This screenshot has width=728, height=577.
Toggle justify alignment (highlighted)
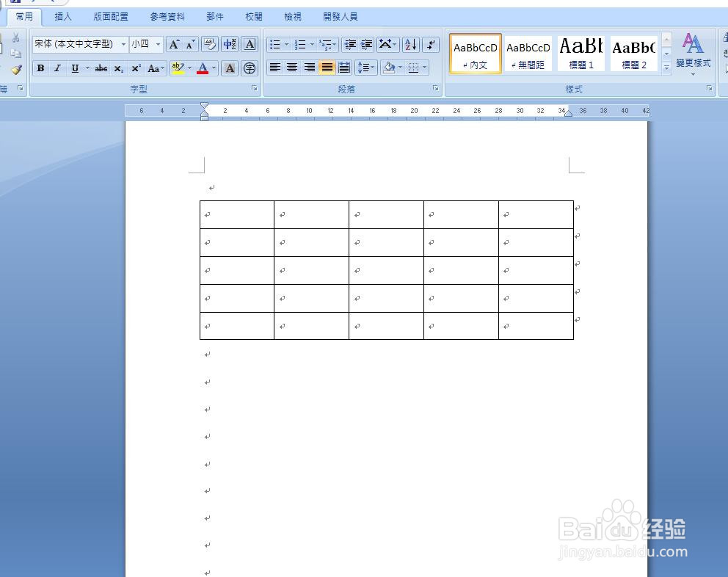pyautogui.click(x=327, y=68)
